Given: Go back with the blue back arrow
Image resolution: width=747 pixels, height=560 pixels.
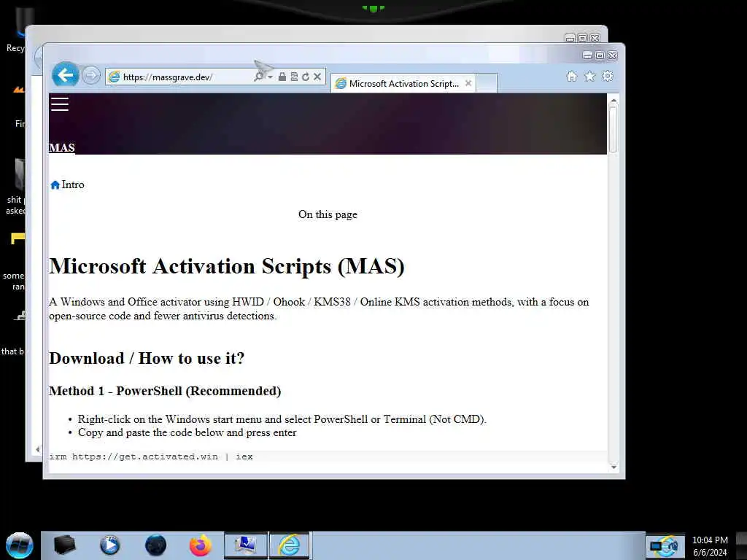Looking at the screenshot, I should point(65,75).
